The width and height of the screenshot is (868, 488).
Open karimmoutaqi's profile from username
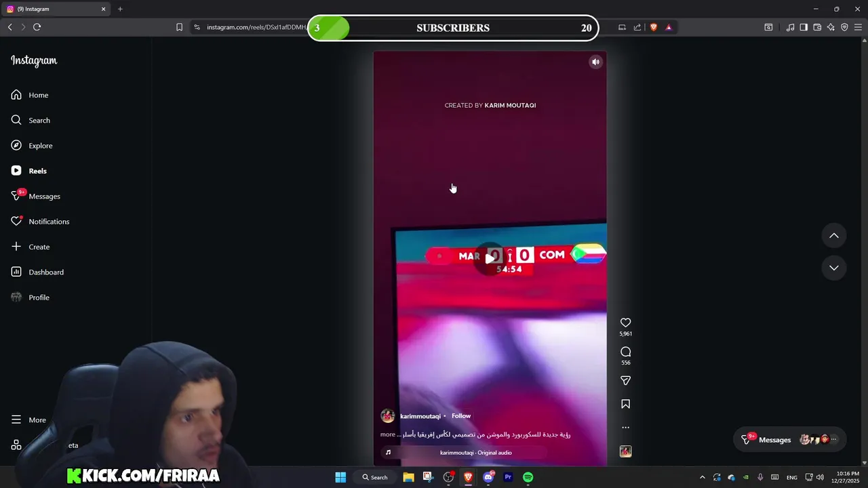click(420, 416)
